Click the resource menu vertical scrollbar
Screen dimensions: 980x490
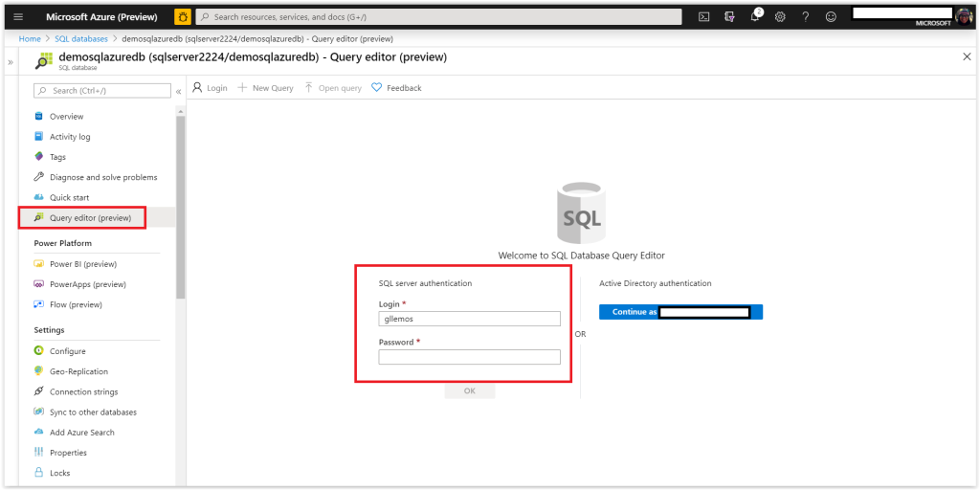tap(181, 207)
